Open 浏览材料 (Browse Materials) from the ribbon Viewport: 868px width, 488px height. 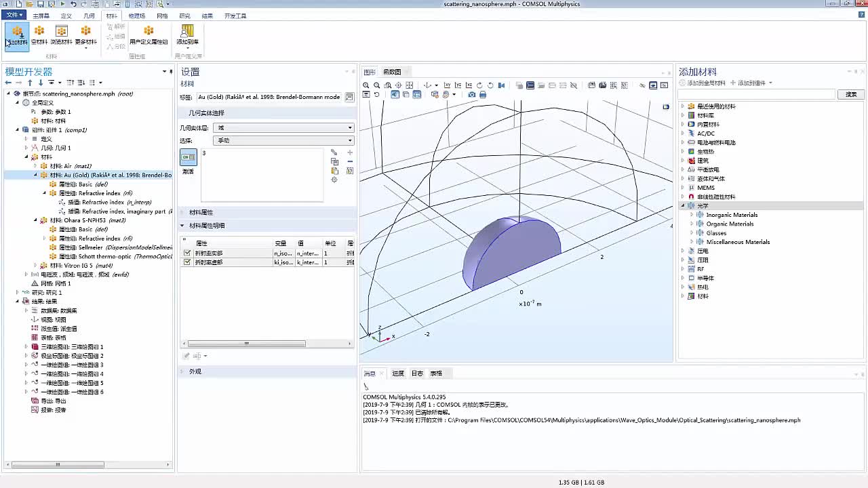(61, 35)
